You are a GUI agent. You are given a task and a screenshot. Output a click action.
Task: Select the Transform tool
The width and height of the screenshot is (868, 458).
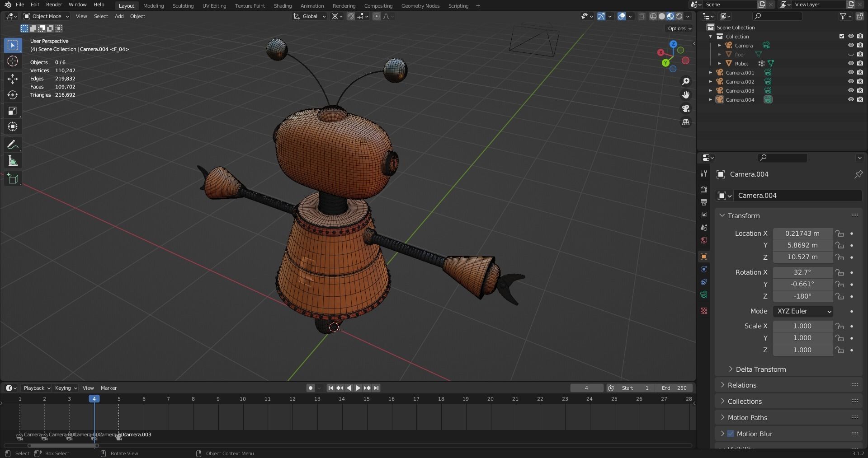pos(13,127)
